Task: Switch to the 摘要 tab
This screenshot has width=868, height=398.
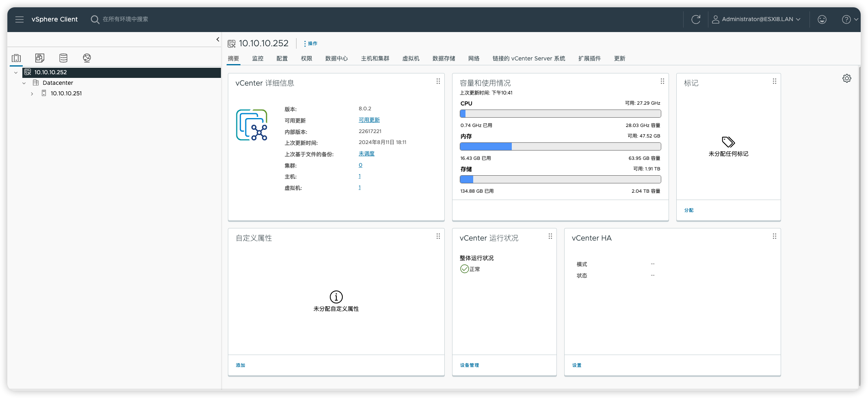Action: [x=234, y=58]
